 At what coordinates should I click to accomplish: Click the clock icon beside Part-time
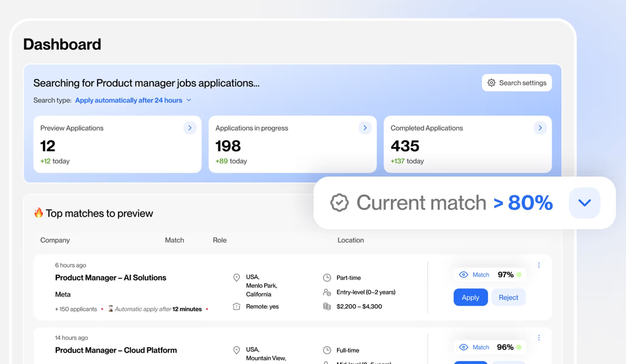click(x=327, y=278)
